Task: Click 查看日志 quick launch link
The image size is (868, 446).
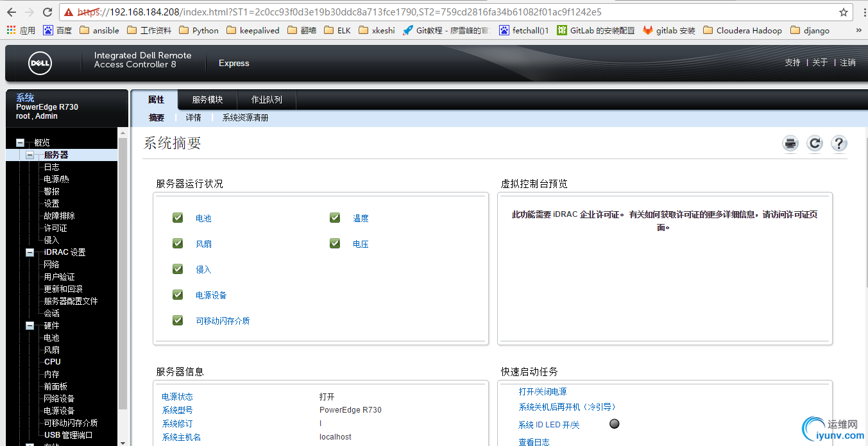Action: pos(534,442)
